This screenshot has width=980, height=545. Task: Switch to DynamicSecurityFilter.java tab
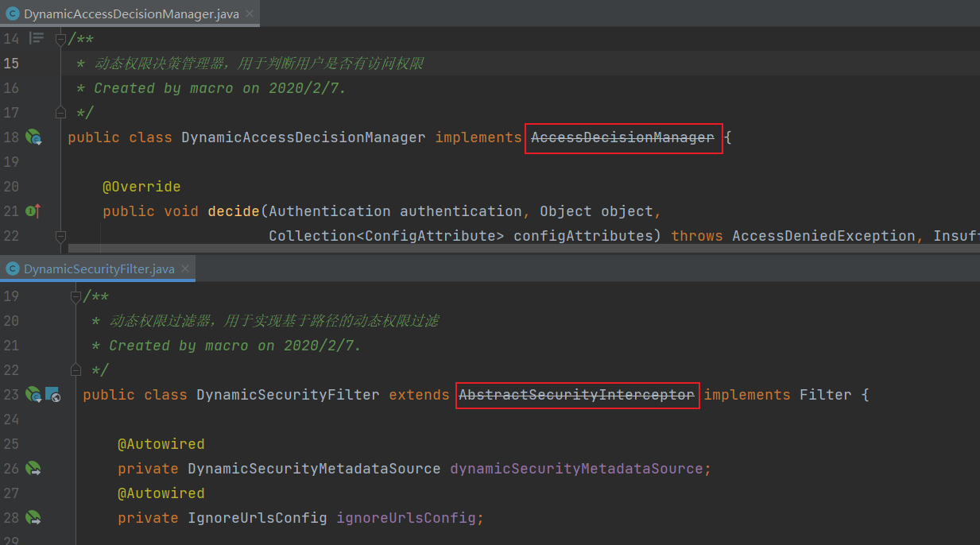[99, 269]
